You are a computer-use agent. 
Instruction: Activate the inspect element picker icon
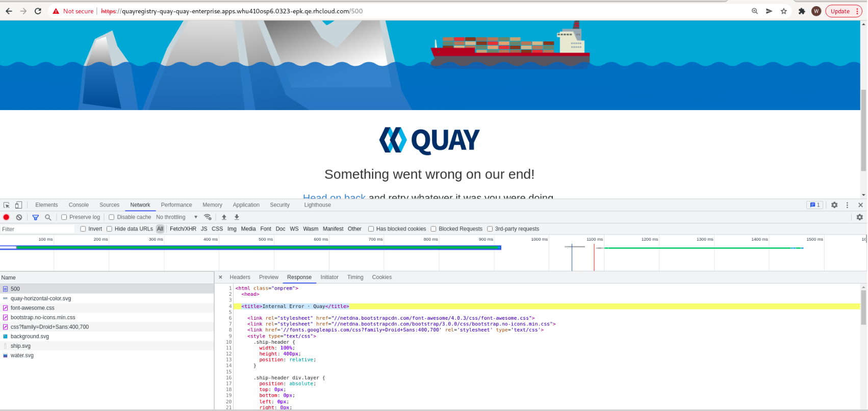coord(7,205)
